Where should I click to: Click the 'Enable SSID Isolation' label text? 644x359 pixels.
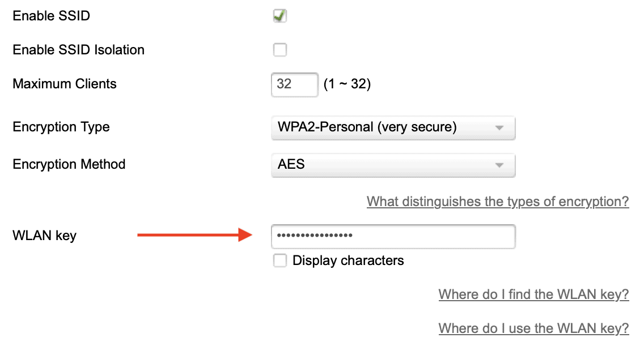79,50
